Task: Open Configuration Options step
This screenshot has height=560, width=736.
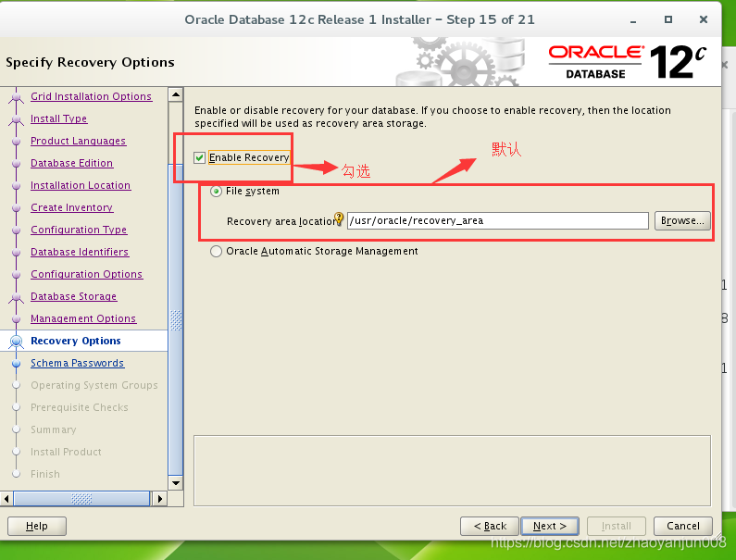Action: click(x=86, y=274)
